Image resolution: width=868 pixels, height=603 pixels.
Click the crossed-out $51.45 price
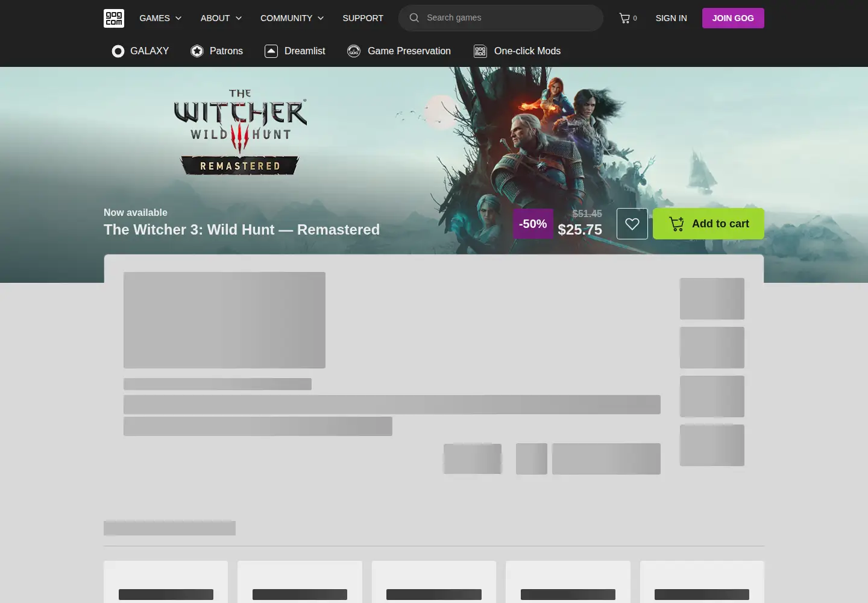click(587, 213)
